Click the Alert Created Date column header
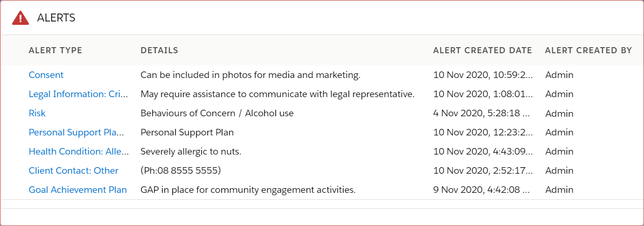The image size is (644, 226). 483,50
